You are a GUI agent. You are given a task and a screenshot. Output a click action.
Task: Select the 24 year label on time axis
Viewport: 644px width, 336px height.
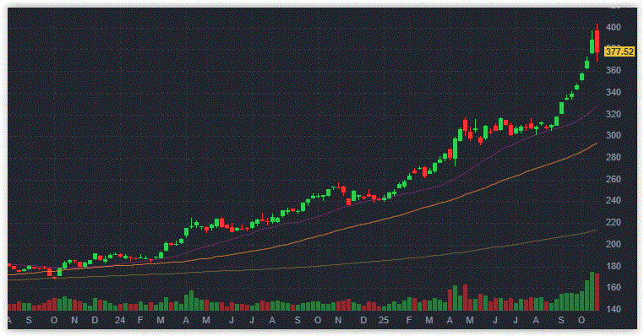[120, 321]
